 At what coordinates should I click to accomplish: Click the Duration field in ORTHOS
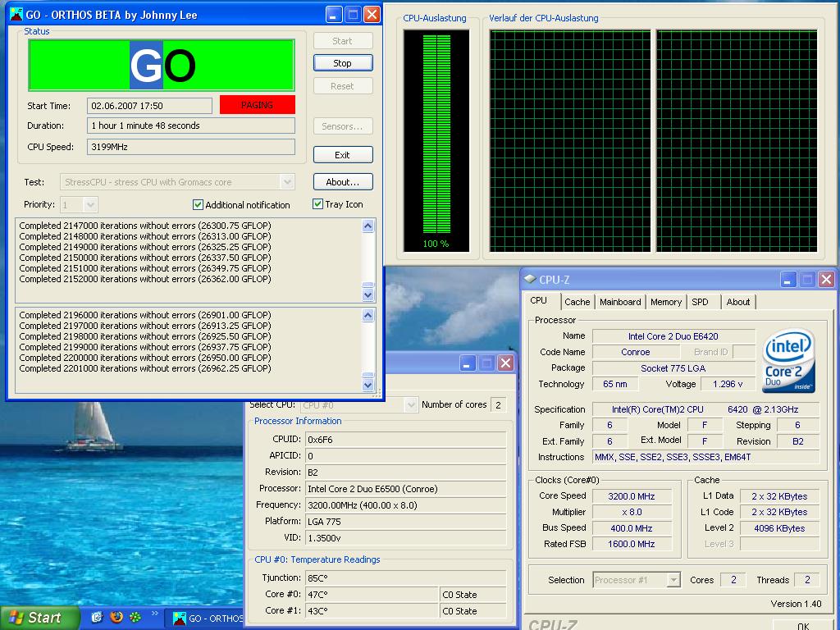point(190,126)
